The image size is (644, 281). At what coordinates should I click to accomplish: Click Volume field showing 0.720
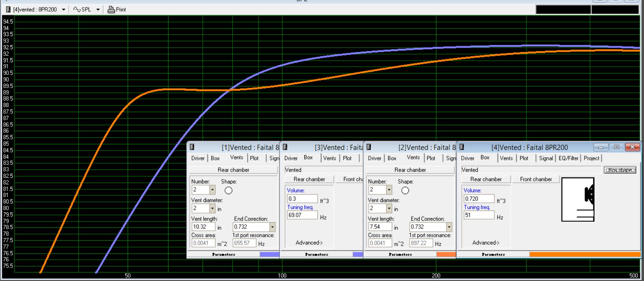pyautogui.click(x=479, y=199)
